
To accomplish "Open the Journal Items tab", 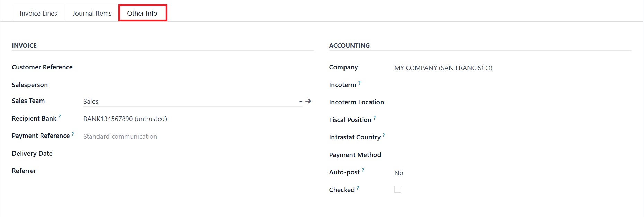I will (92, 13).
